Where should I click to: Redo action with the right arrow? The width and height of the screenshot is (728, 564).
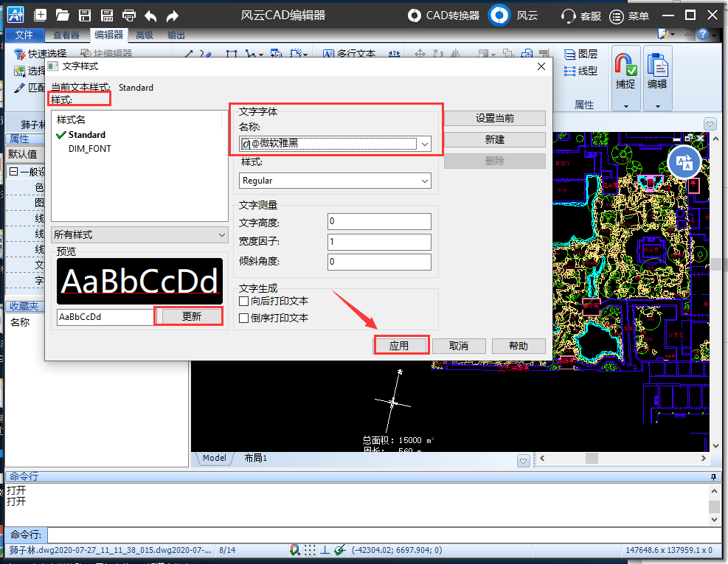pyautogui.click(x=173, y=16)
